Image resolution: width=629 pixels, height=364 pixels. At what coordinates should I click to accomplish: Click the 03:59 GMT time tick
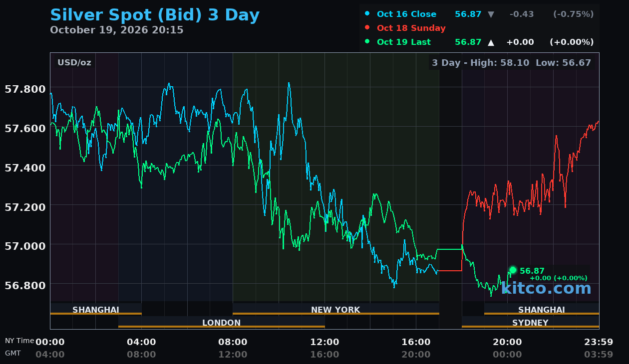[x=599, y=355]
